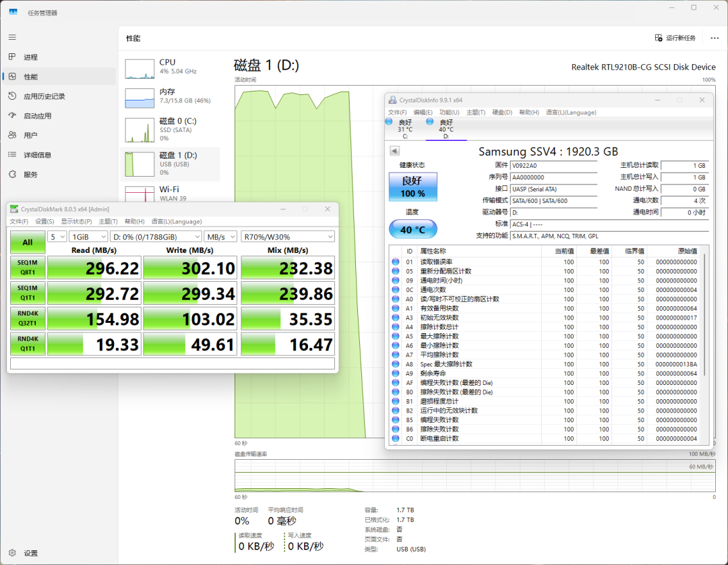Run the RND4K Q32T1 test
This screenshot has height=565, width=728.
28,318
